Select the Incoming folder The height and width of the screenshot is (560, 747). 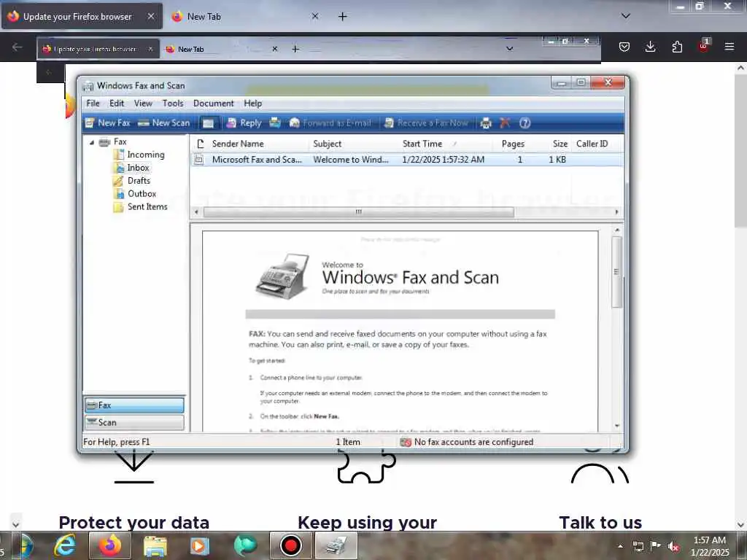(146, 155)
